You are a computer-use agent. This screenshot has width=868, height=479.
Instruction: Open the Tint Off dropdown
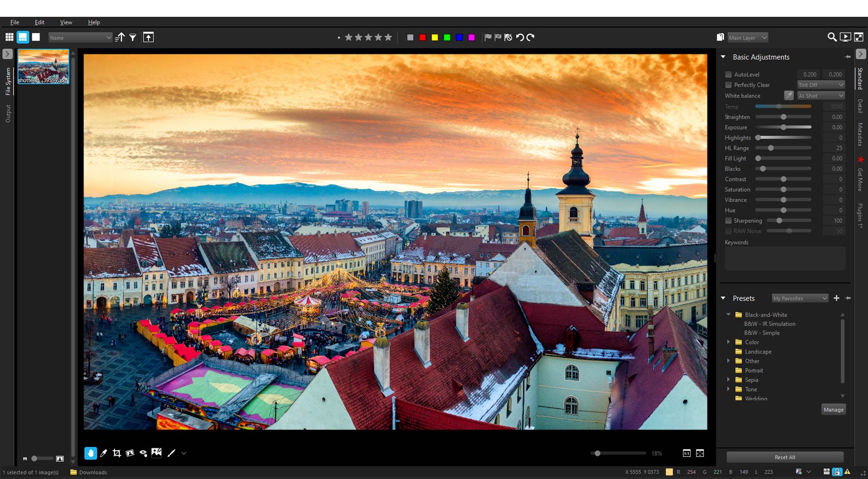(821, 85)
